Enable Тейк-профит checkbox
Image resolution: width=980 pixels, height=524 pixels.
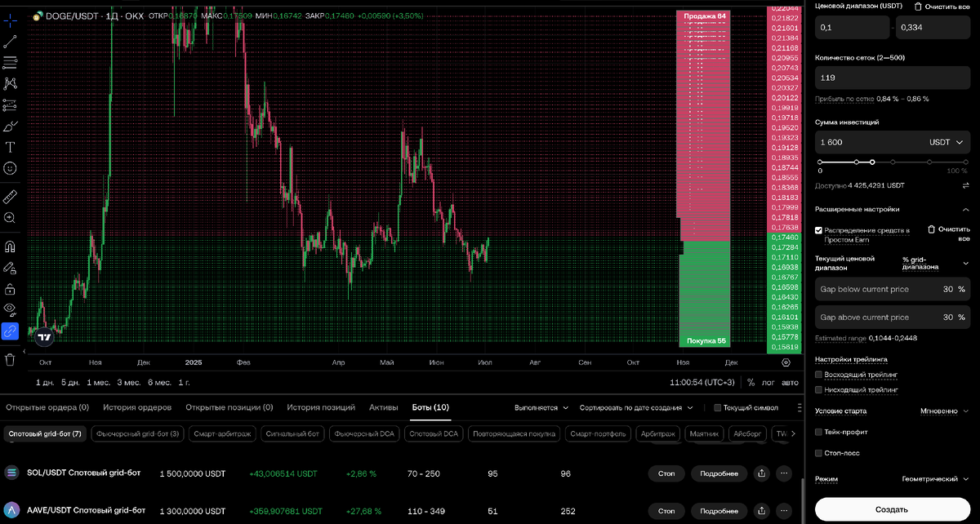tap(819, 432)
